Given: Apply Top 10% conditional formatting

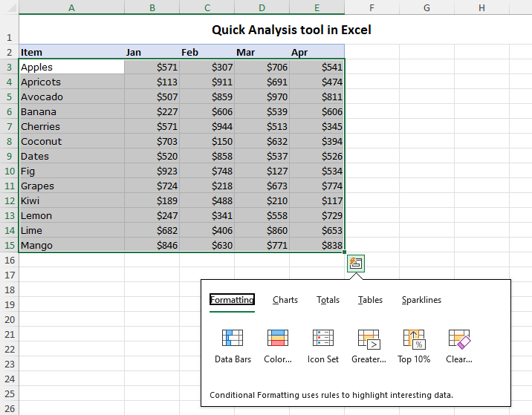Looking at the screenshot, I should [414, 339].
